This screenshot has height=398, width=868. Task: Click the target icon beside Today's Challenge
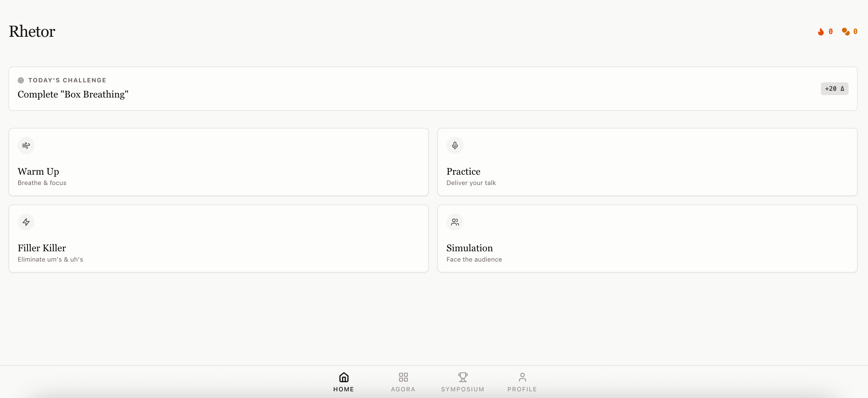point(21,80)
